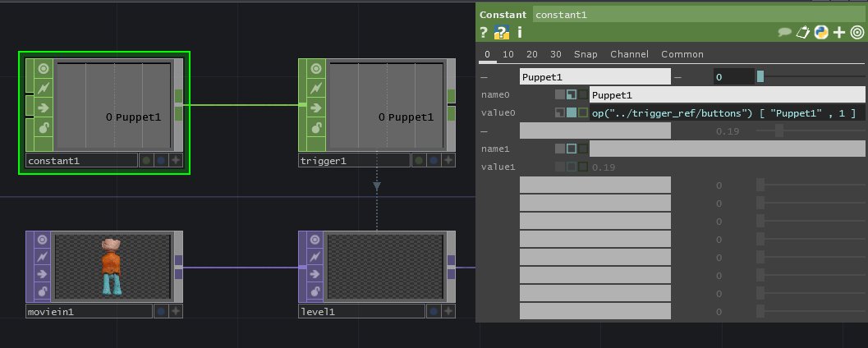868x348 pixels.
Task: Click the operator info 'i' icon
Action: (x=519, y=33)
